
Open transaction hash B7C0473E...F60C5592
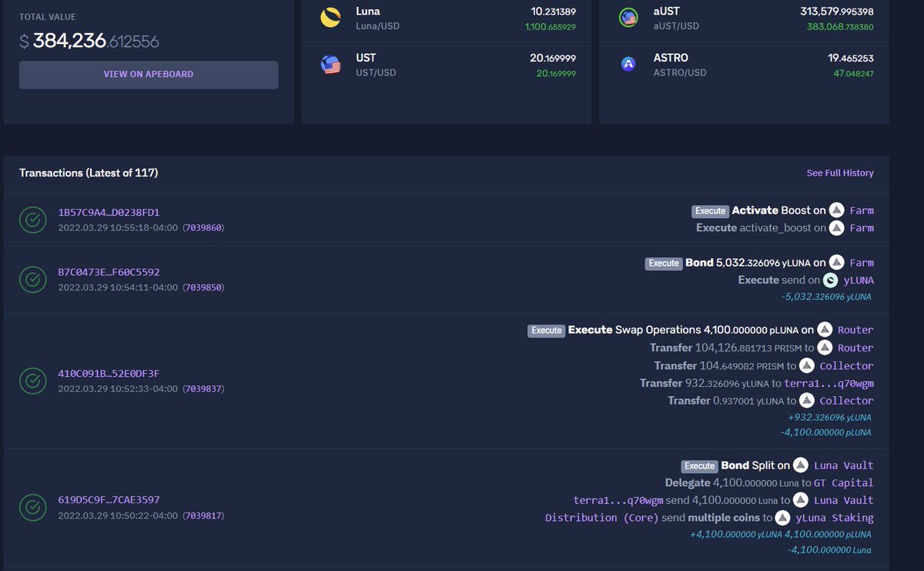tap(109, 272)
